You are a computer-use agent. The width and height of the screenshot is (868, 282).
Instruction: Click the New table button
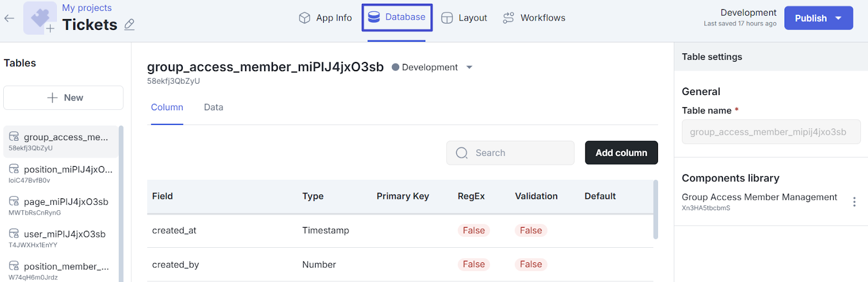63,98
